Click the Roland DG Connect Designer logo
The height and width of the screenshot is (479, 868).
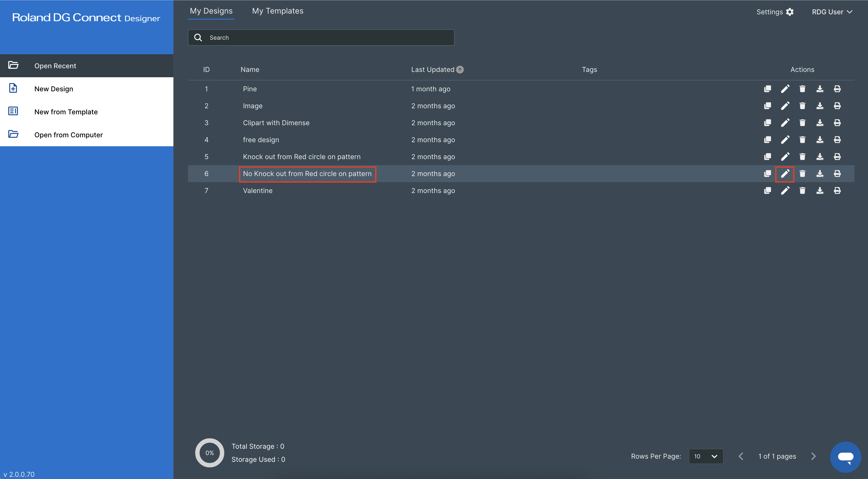coord(86,17)
